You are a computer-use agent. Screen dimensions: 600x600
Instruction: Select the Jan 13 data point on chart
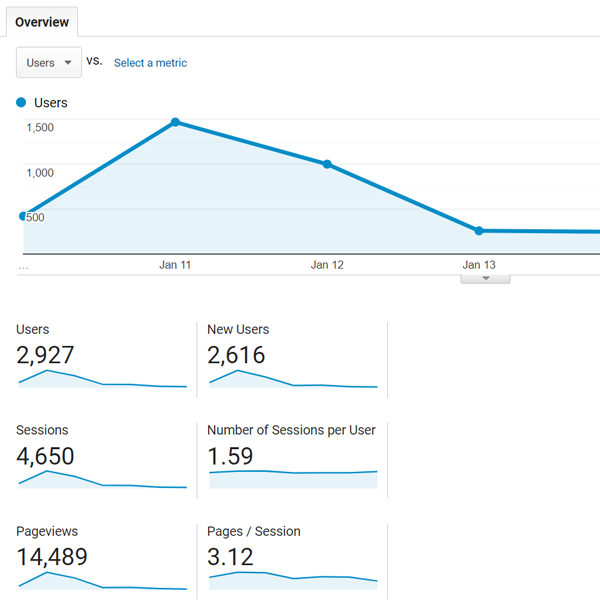click(479, 231)
